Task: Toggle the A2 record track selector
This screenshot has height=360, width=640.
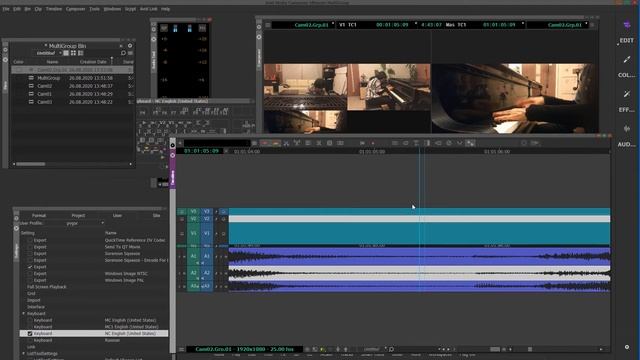Action: click(207, 273)
